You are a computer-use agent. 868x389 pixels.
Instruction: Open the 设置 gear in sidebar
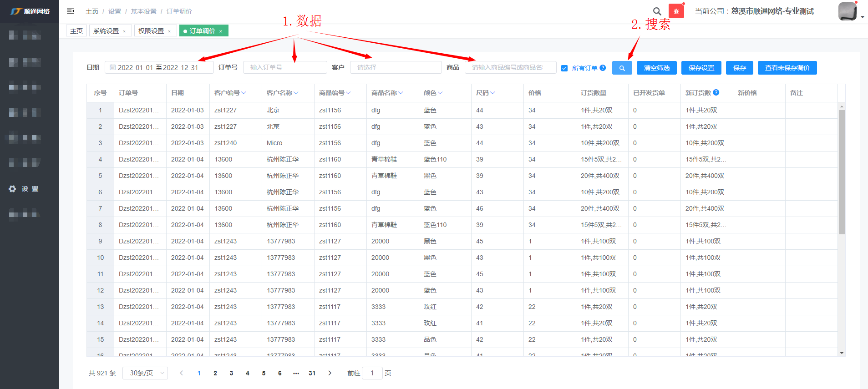coord(12,189)
